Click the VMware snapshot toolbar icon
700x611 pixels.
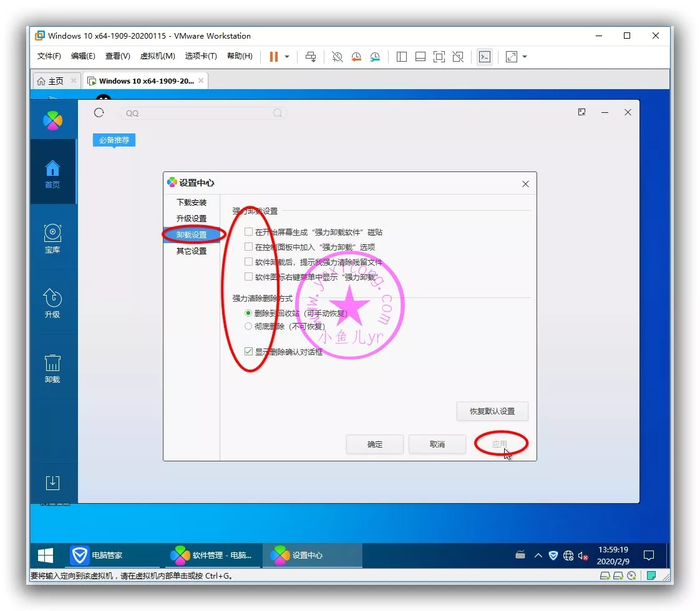(337, 57)
